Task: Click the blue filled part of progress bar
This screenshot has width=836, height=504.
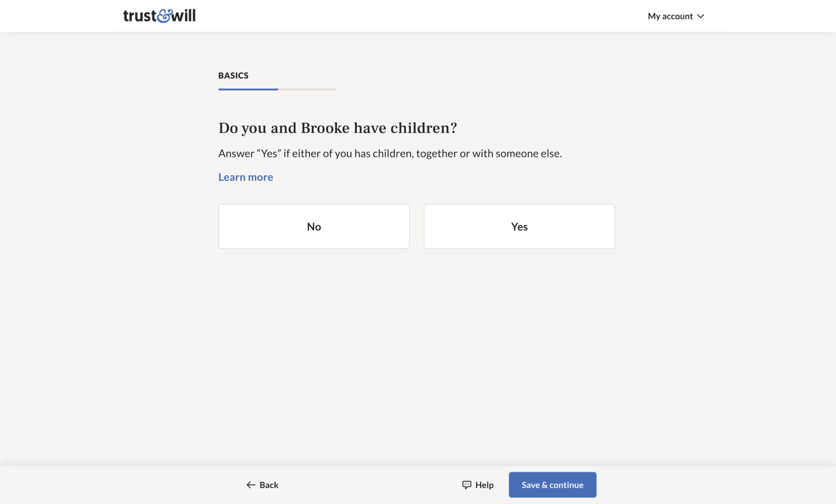Action: (x=248, y=89)
